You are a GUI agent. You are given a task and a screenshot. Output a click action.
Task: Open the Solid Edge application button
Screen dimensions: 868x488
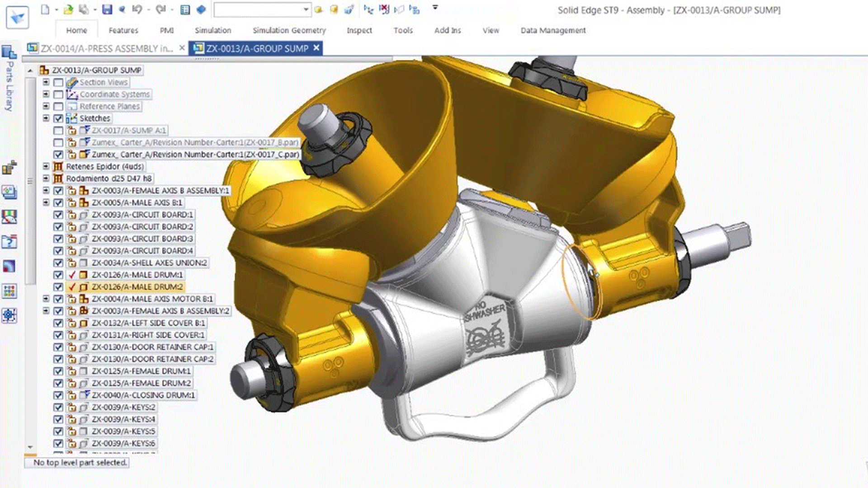point(18,17)
